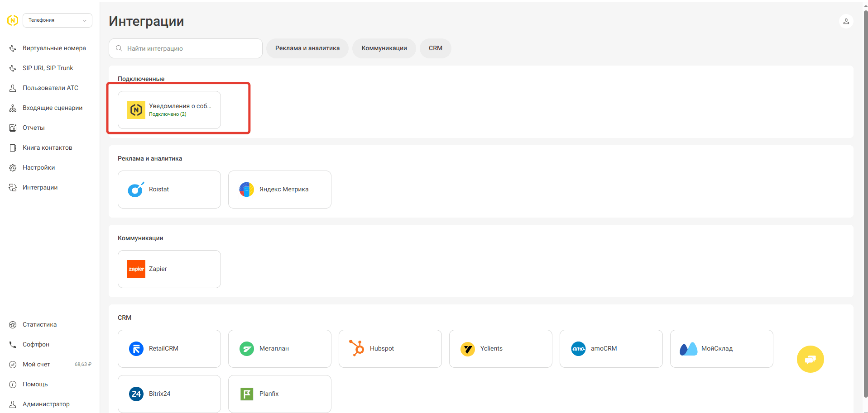
Task: Open Виртуальные номера in sidebar
Action: coord(54,48)
